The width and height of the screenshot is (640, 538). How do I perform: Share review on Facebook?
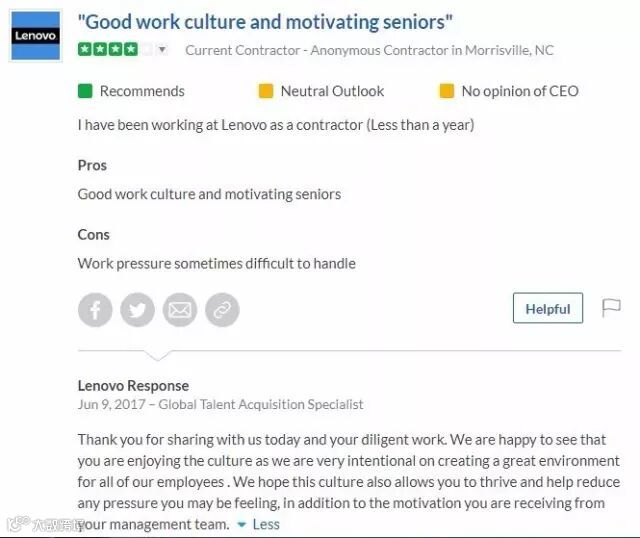click(96, 310)
